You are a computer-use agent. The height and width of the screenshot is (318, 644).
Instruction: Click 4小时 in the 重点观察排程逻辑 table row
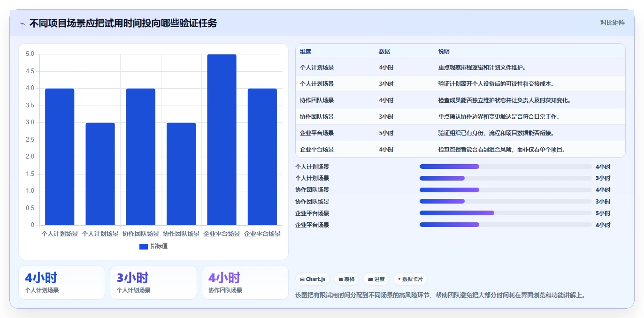[386, 68]
